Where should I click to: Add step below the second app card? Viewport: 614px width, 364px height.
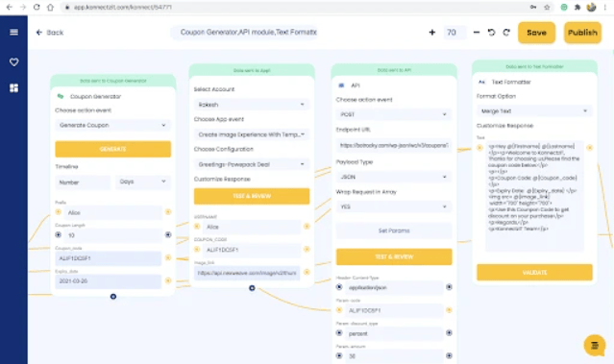click(x=252, y=288)
